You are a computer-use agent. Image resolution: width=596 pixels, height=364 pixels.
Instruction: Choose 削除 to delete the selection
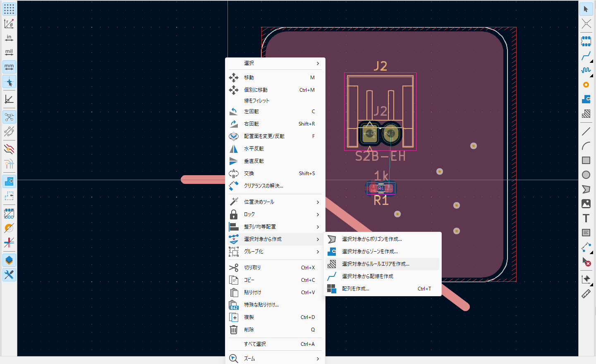click(275, 330)
